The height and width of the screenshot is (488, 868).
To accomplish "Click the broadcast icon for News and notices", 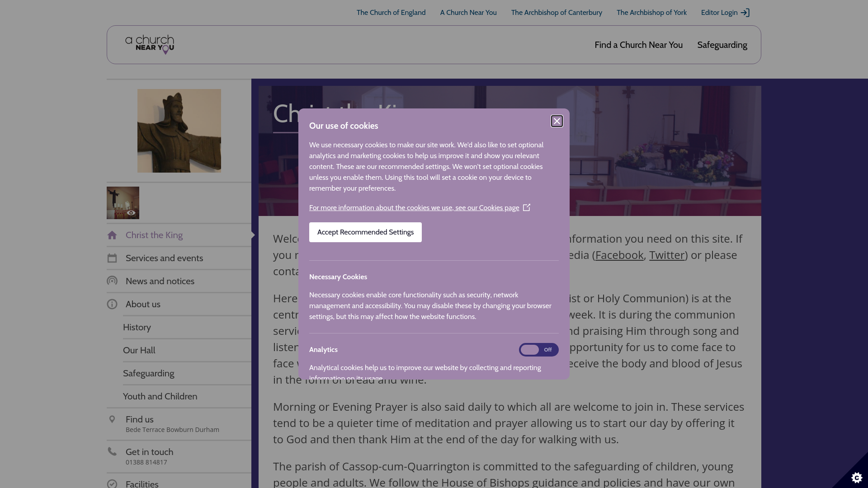I will pyautogui.click(x=112, y=281).
